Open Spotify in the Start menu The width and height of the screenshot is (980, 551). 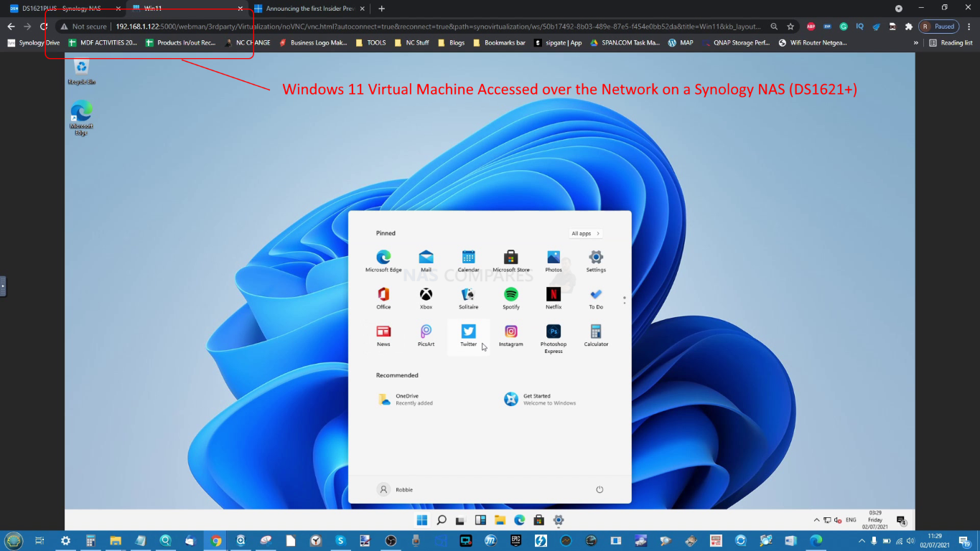(x=510, y=298)
